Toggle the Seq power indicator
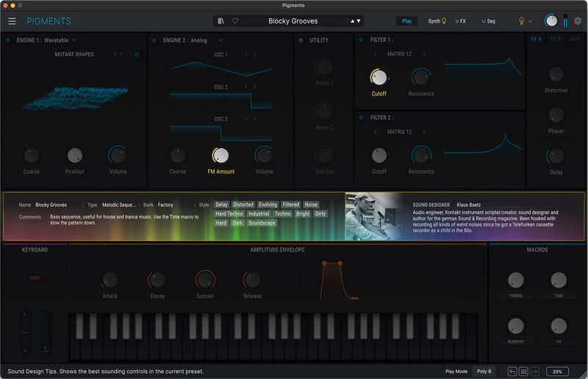Image resolution: width=588 pixels, height=379 pixels. pos(484,21)
